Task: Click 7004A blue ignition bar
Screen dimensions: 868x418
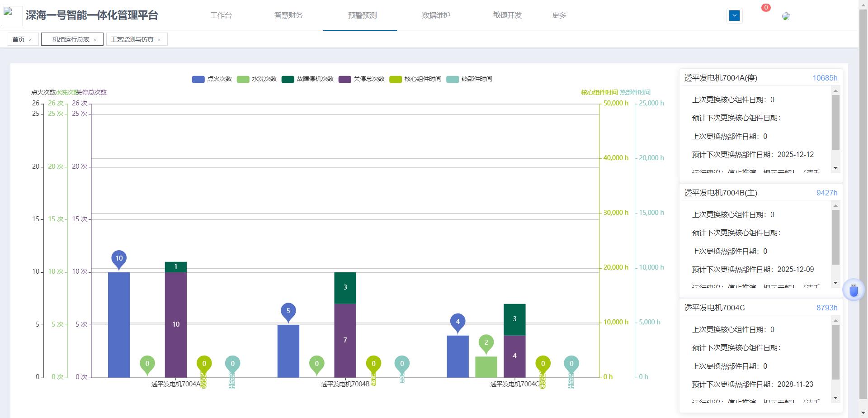Action: click(119, 325)
